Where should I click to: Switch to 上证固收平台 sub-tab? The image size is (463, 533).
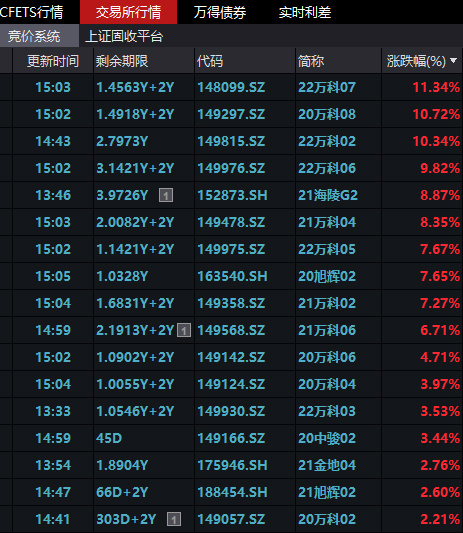click(x=124, y=36)
